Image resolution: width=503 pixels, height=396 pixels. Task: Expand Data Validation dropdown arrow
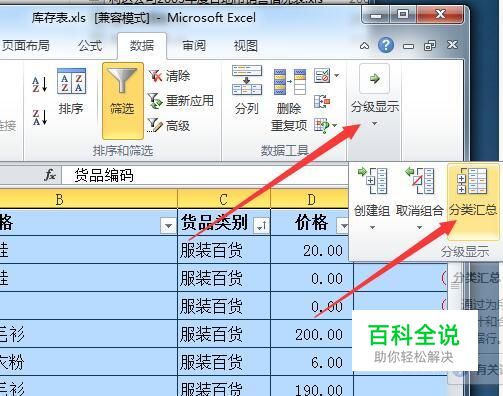pos(337,76)
